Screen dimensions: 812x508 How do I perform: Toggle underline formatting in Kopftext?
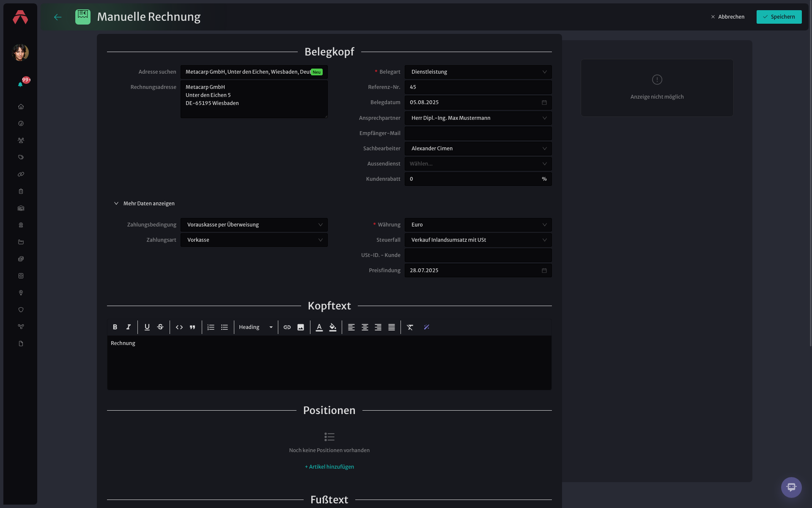click(x=147, y=327)
